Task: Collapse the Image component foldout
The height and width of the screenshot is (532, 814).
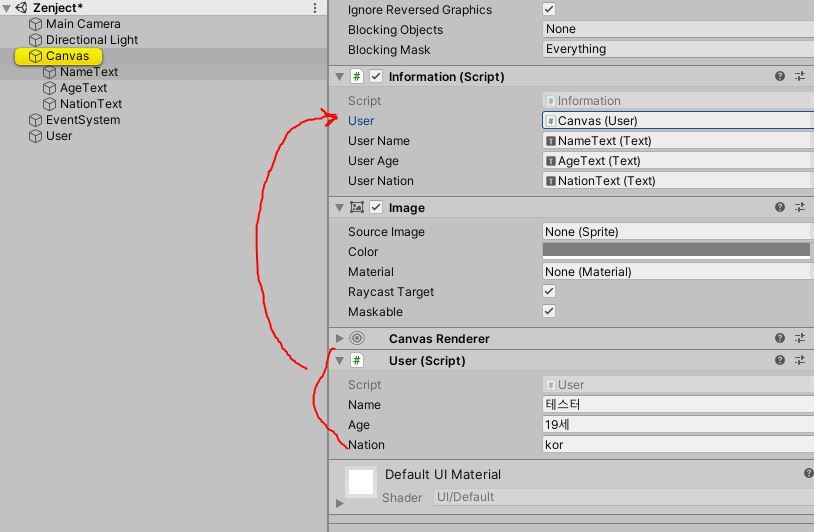Action: click(x=339, y=208)
